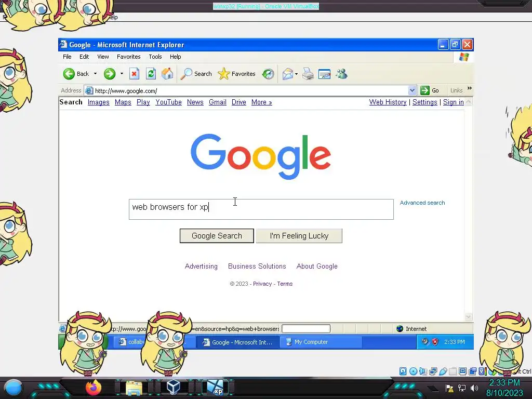
Task: Open the Search pane from the toolbar
Action: pyautogui.click(x=196, y=74)
